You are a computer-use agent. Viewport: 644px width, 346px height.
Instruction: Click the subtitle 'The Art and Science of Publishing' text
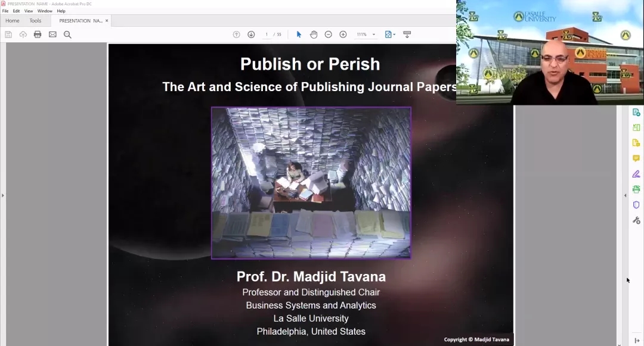pos(264,87)
